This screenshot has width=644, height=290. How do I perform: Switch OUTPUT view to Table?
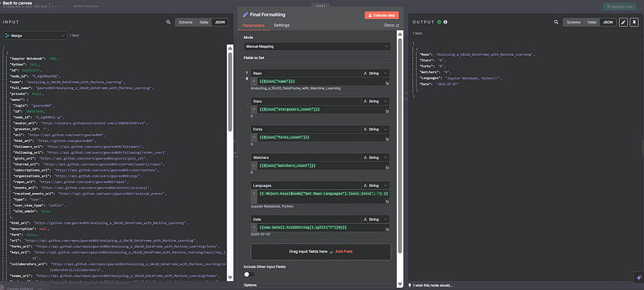[592, 22]
